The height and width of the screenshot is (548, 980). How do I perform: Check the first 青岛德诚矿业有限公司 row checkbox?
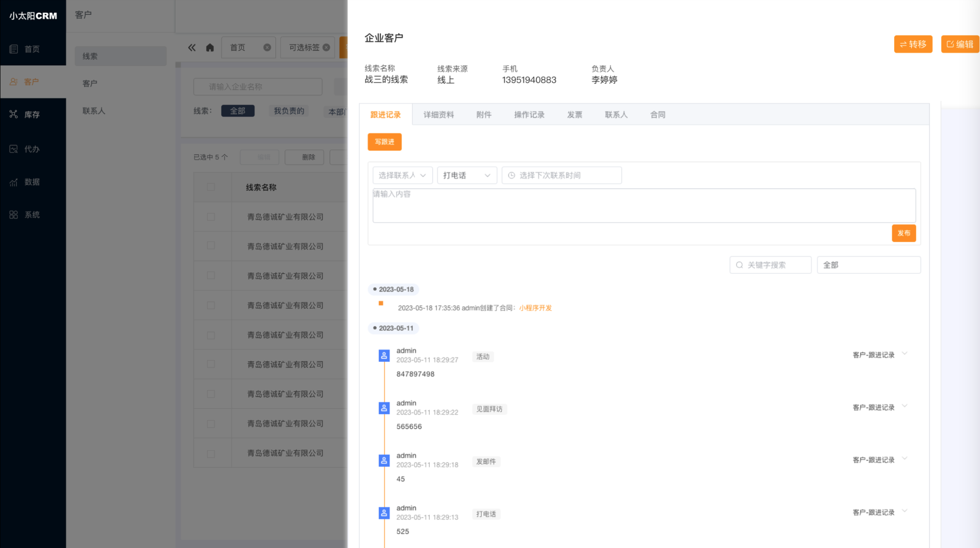pyautogui.click(x=211, y=217)
